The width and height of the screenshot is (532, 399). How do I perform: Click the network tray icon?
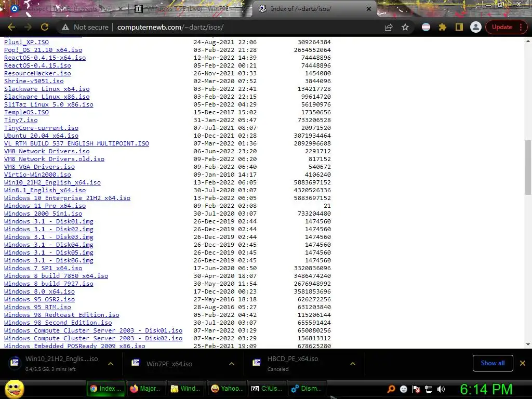point(429,389)
